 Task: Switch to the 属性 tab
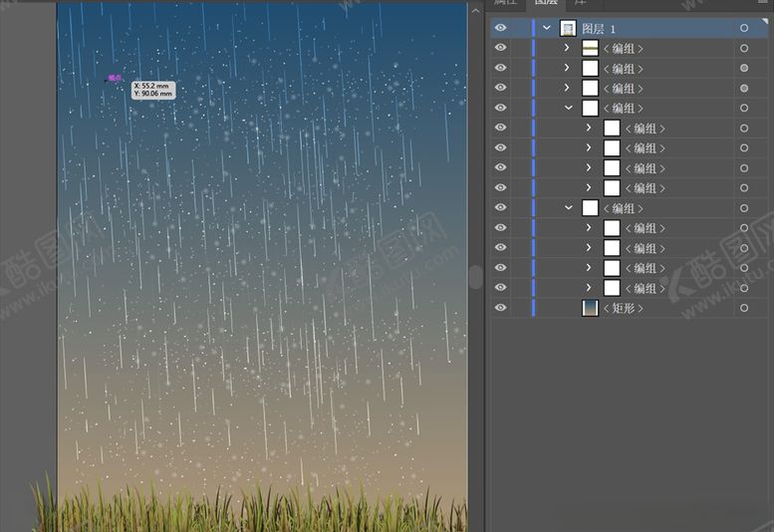pos(508,3)
